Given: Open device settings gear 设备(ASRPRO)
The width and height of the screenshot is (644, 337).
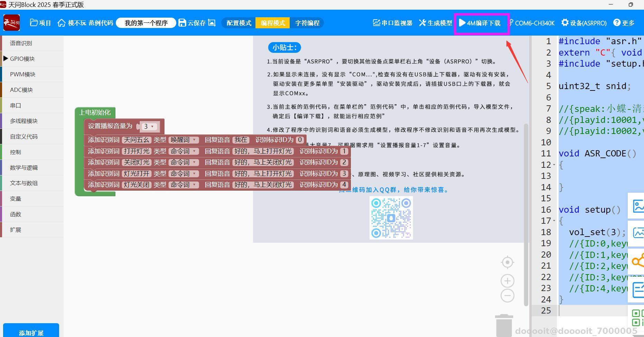Looking at the screenshot, I should [x=584, y=23].
